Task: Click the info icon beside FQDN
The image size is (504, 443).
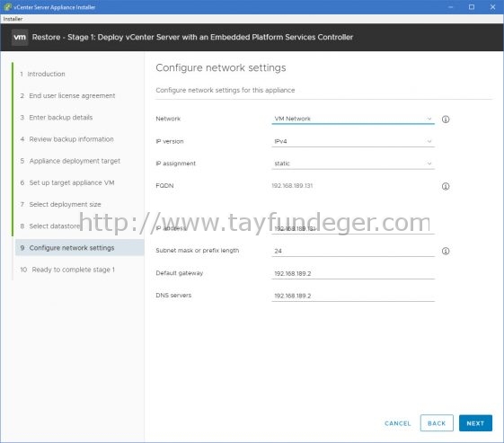Action: click(x=446, y=186)
